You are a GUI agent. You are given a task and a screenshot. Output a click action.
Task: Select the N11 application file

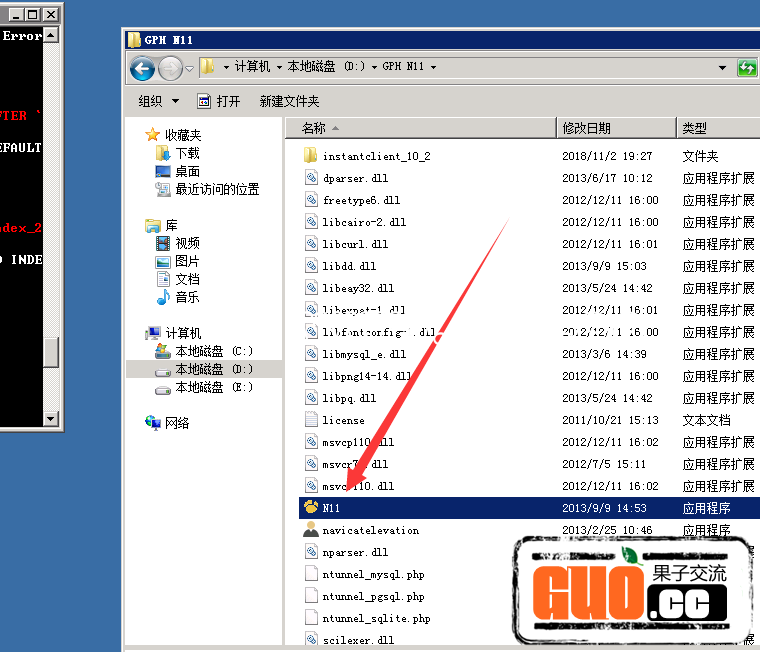(x=331, y=508)
